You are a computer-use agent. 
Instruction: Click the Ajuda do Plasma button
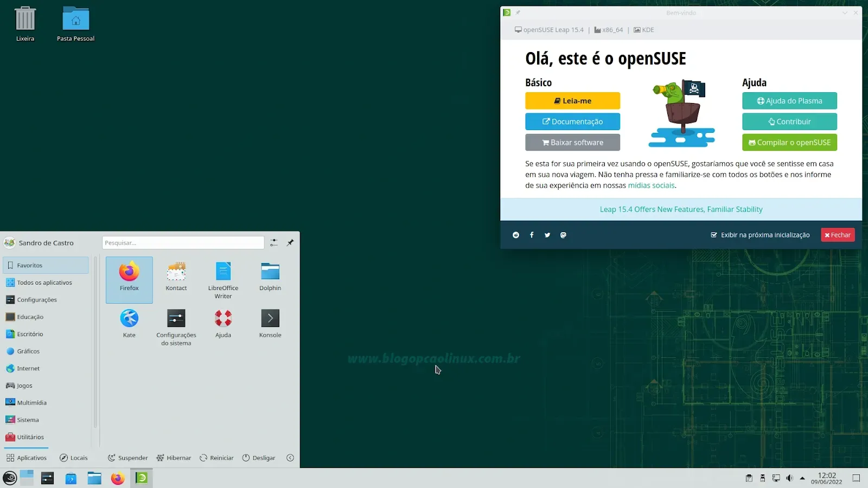coord(789,101)
